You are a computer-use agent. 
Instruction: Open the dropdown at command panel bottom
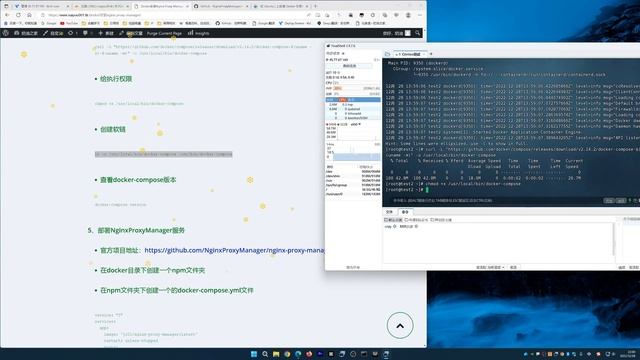click(490, 267)
